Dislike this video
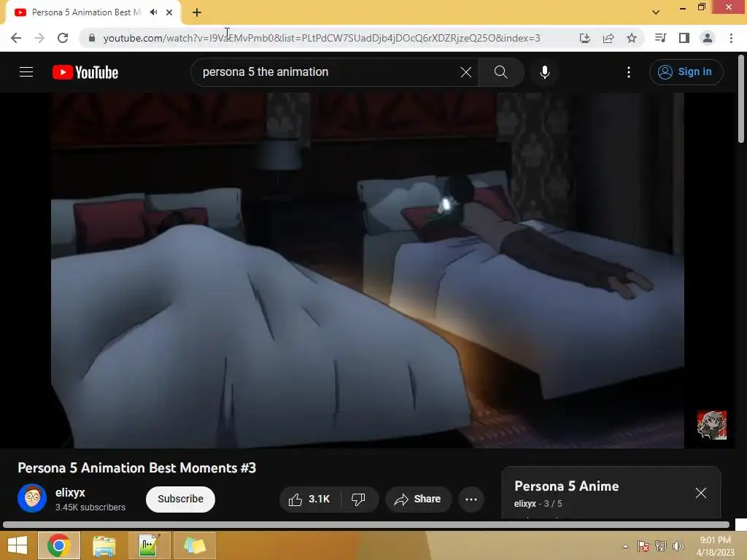The height and width of the screenshot is (560, 747). 359,499
